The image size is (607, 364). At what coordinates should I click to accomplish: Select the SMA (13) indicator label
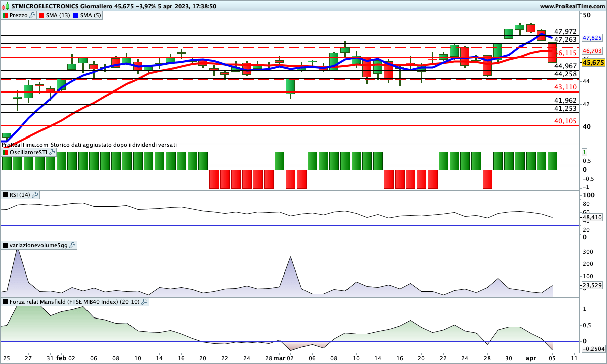tap(58, 15)
